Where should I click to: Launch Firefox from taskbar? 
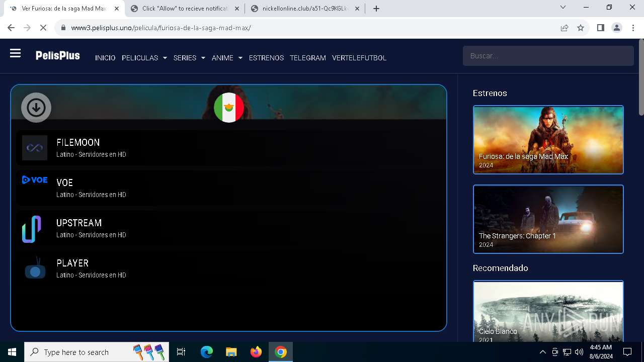(256, 352)
